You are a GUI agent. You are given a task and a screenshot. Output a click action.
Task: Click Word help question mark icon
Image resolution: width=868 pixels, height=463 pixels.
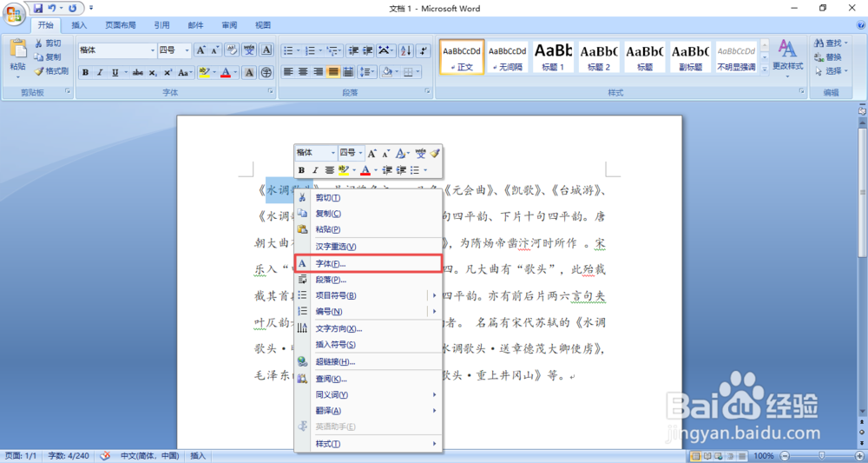pos(861,25)
